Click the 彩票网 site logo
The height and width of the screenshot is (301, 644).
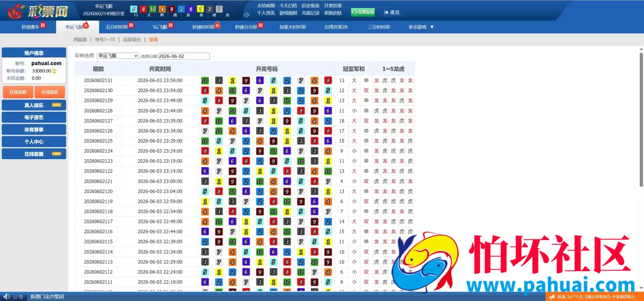coord(38,11)
